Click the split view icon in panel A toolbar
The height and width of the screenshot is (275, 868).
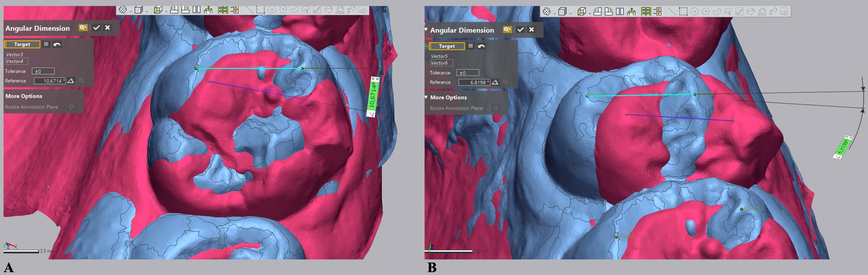tap(196, 10)
